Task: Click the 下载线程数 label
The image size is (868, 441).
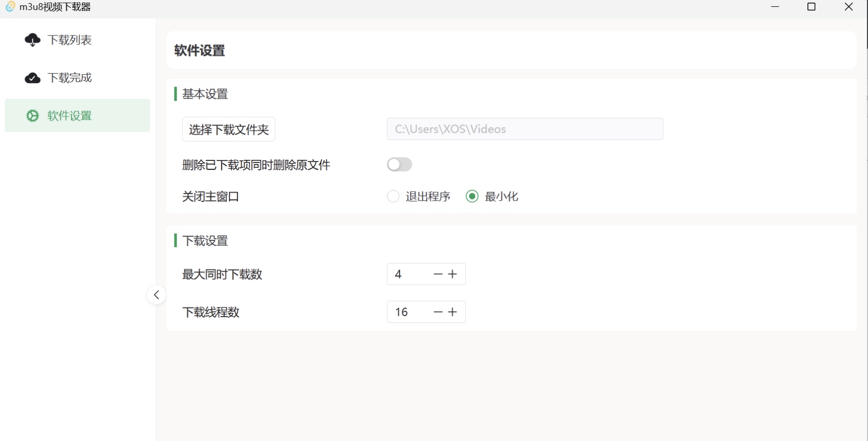Action: [x=211, y=312]
